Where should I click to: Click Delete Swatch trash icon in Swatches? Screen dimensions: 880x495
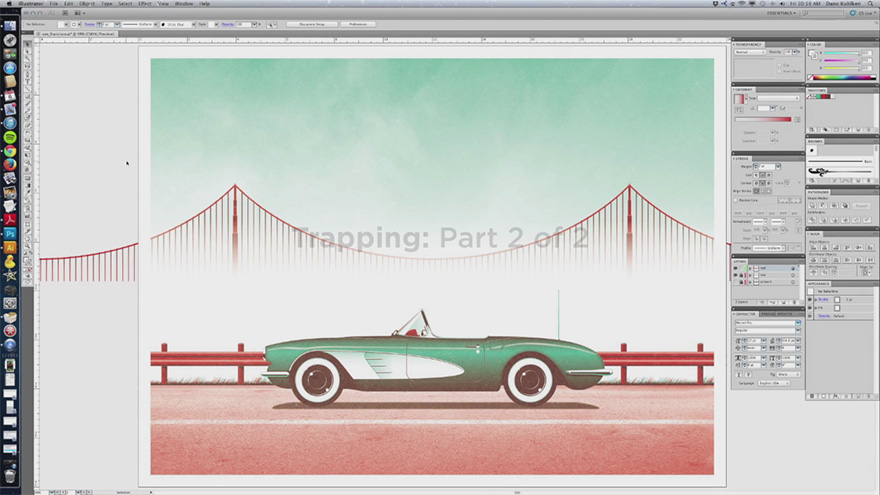coord(868,130)
